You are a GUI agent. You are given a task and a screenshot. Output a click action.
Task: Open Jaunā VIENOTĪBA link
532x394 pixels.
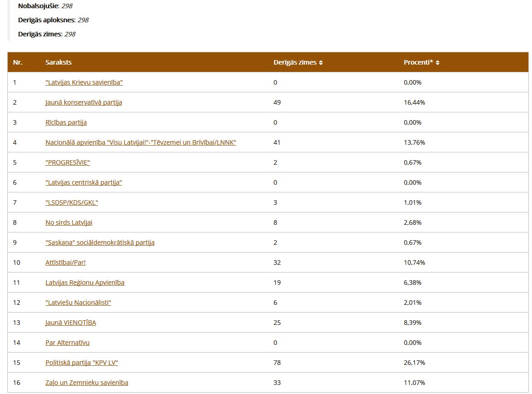(71, 323)
